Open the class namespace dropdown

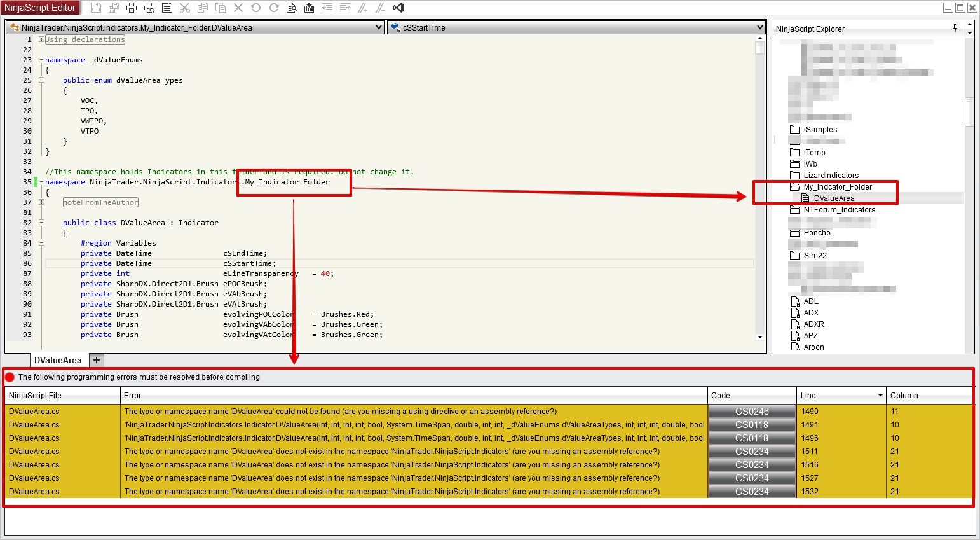pos(379,27)
